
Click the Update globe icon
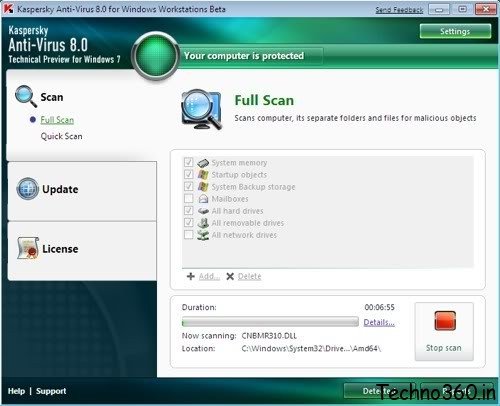pyautogui.click(x=27, y=189)
